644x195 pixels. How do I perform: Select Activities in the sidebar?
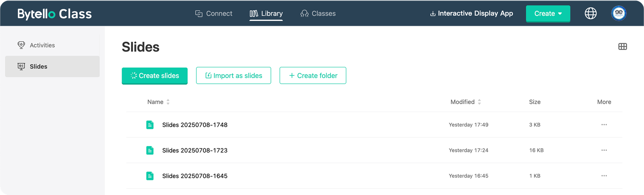[42, 45]
